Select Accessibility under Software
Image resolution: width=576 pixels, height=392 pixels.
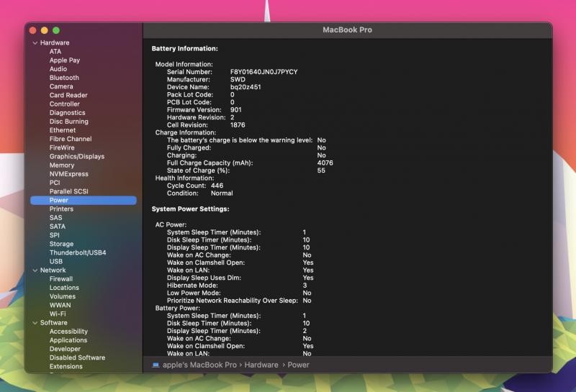click(x=68, y=332)
